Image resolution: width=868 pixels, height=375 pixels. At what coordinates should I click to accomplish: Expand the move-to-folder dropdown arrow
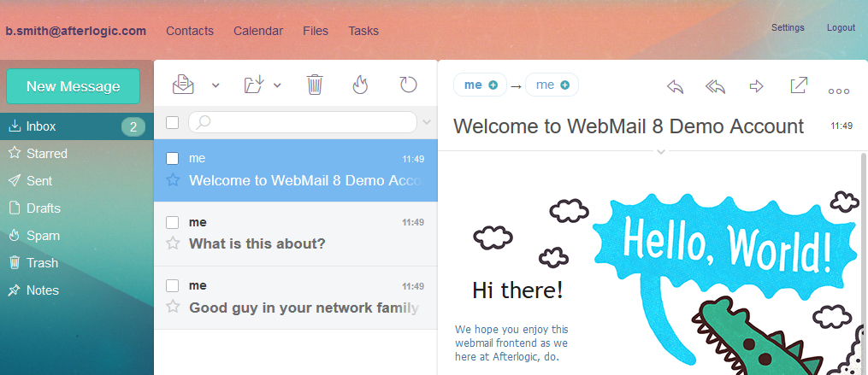click(277, 85)
